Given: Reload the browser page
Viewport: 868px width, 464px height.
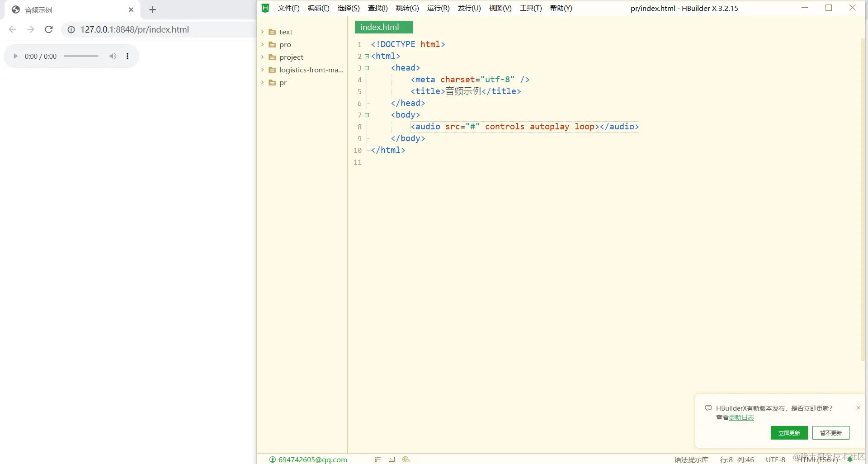Looking at the screenshot, I should click(49, 29).
